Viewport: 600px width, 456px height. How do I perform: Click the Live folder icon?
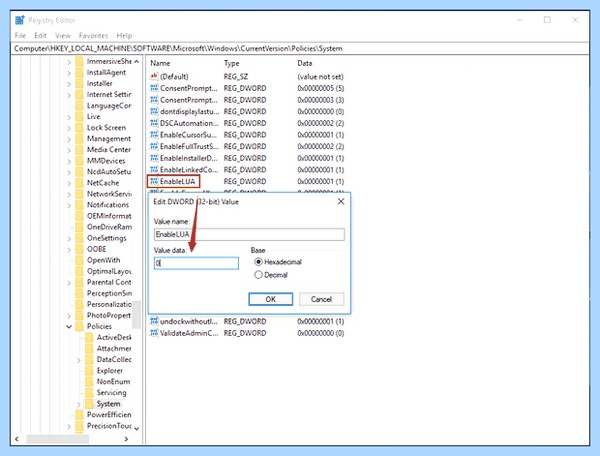[x=79, y=117]
